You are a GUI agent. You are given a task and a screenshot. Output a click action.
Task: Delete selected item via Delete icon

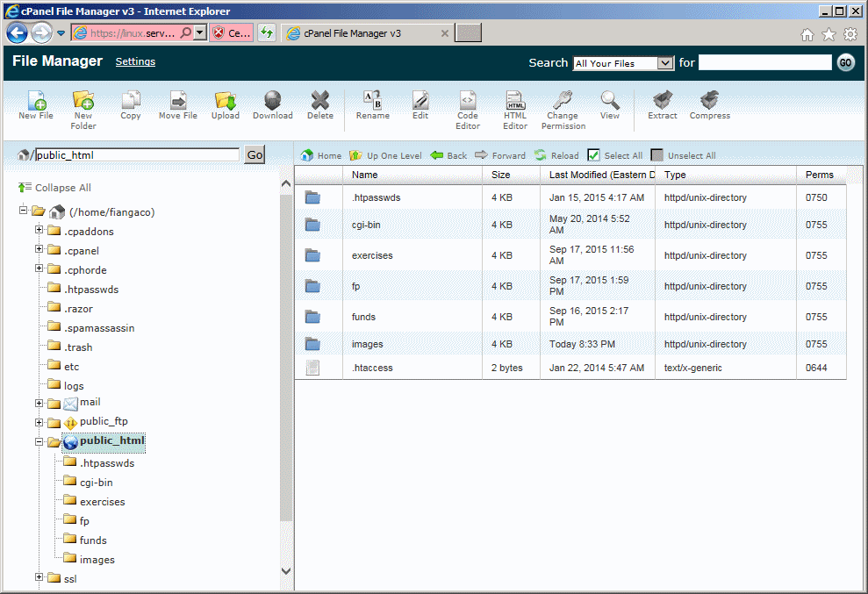(x=320, y=105)
